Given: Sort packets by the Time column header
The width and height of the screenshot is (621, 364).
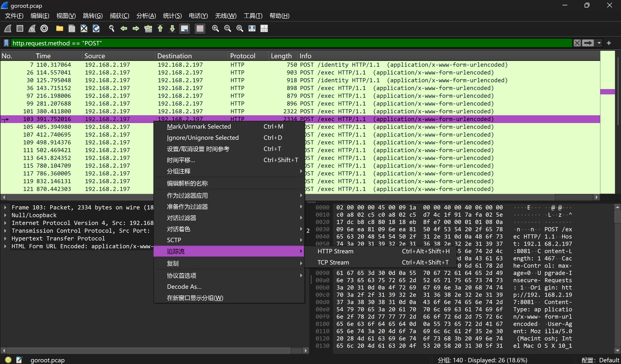Looking at the screenshot, I should 58,56.
